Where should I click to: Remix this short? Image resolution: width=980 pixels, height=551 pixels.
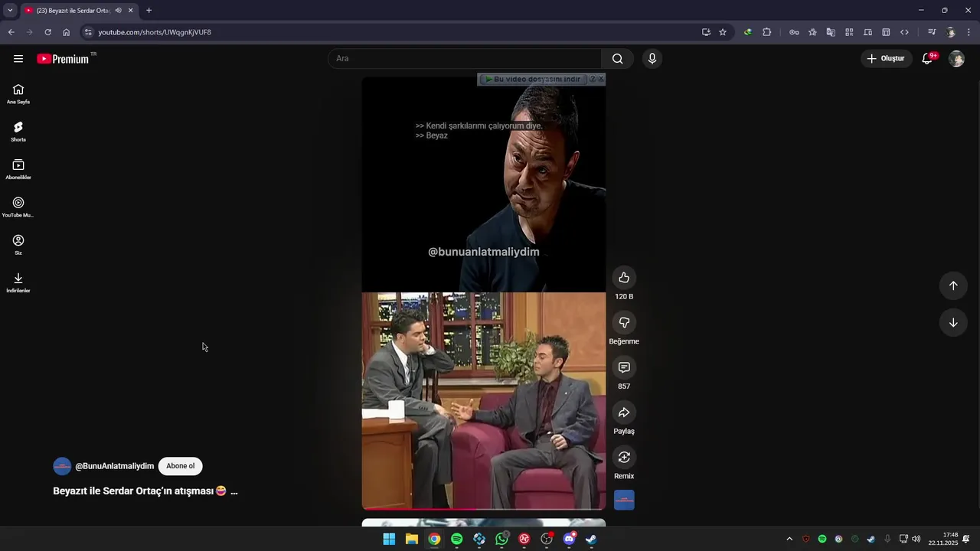coord(624,458)
